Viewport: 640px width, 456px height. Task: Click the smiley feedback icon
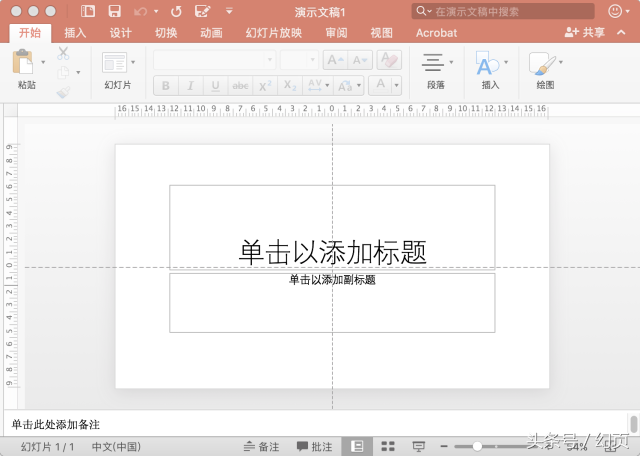tap(615, 11)
